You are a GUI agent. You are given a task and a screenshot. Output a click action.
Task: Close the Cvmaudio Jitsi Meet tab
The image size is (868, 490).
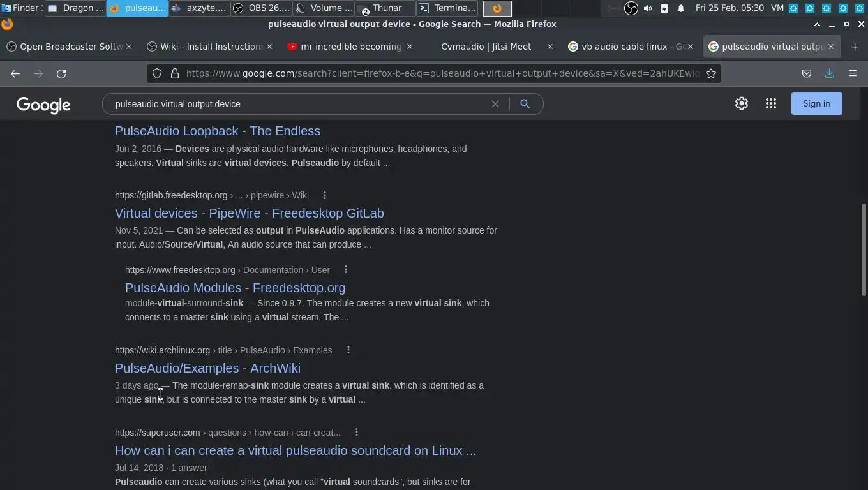(x=550, y=47)
